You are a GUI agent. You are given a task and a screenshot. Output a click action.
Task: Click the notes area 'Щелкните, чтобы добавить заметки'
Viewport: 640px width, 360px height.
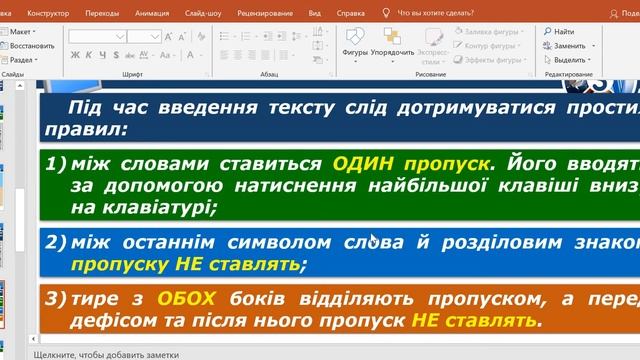[106, 355]
